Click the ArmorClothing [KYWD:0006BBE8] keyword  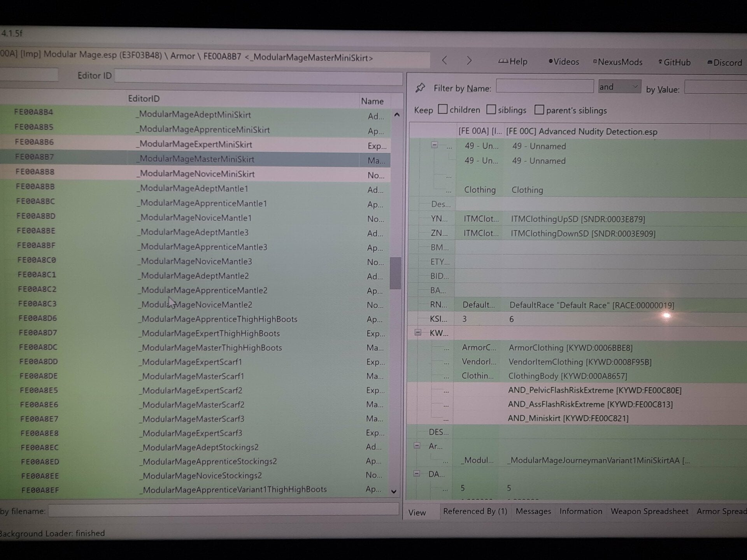pyautogui.click(x=570, y=348)
